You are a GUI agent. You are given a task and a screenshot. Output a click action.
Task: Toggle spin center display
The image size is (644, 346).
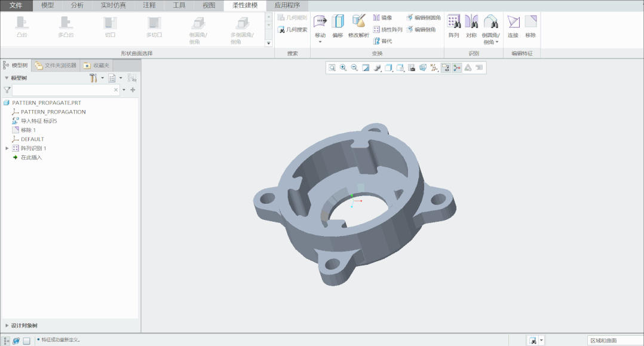456,68
